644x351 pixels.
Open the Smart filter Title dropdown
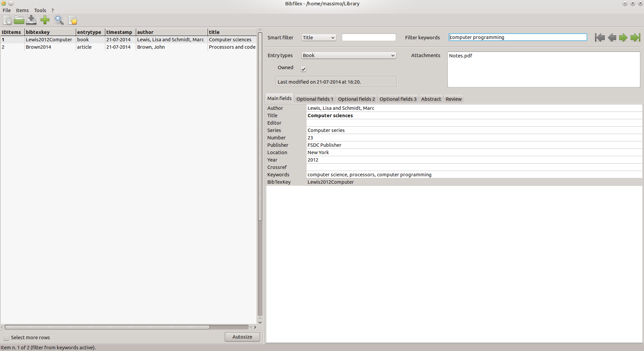(x=318, y=38)
